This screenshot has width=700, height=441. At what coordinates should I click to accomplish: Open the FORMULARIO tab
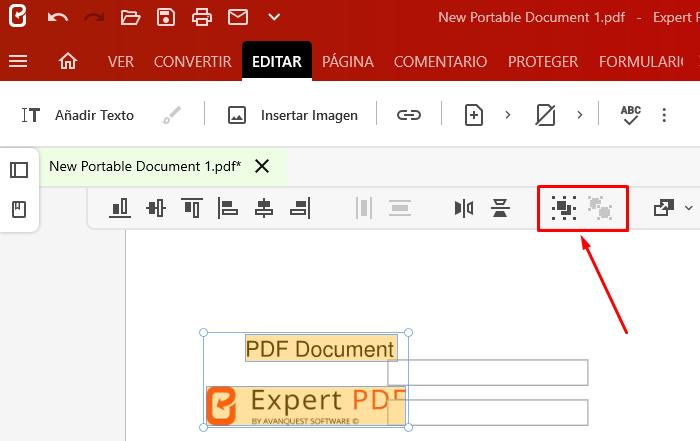coord(641,62)
